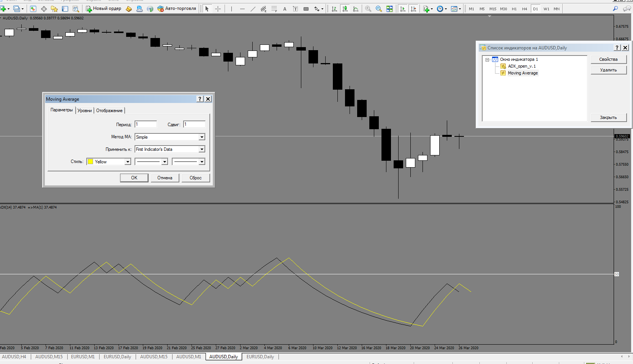Open the line width dropdown
The height and width of the screenshot is (364, 633).
tap(188, 162)
